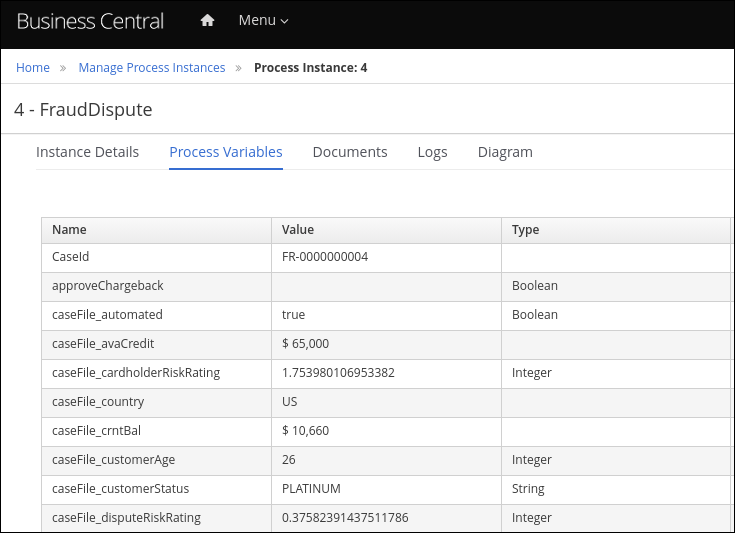Open the Menu dropdown
735x533 pixels.
[x=263, y=21]
